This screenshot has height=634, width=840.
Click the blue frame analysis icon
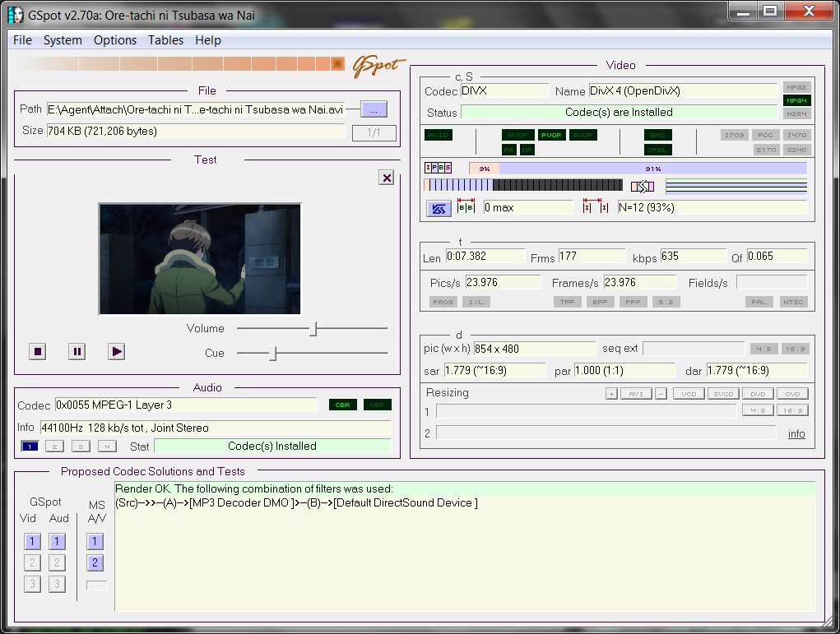(x=439, y=208)
